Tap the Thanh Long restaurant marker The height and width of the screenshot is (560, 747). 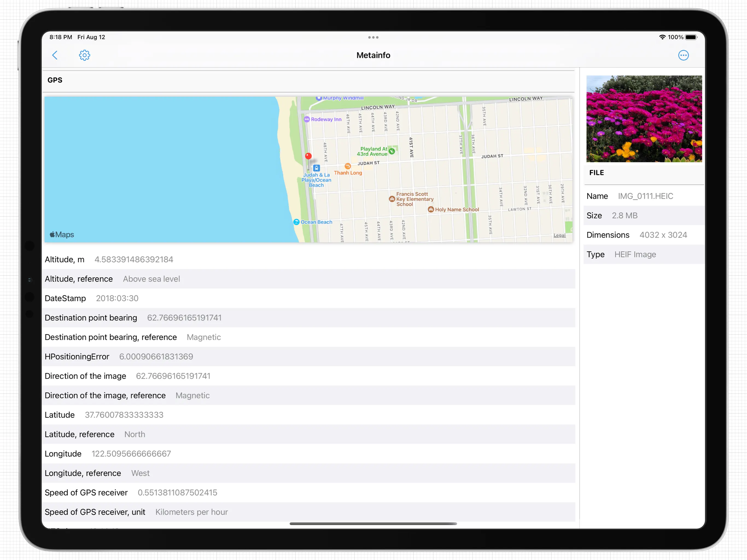tap(348, 166)
